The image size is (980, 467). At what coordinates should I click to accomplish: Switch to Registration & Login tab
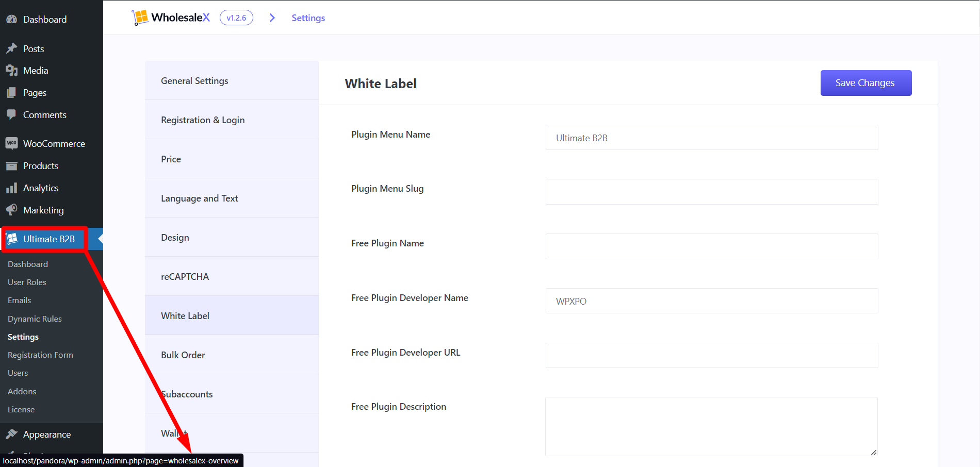click(x=232, y=120)
